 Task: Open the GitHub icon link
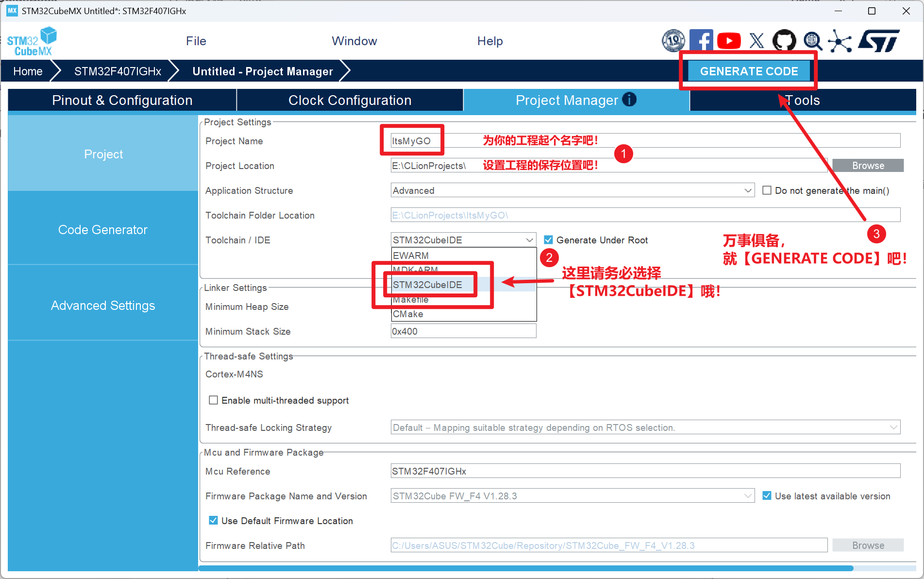click(784, 41)
